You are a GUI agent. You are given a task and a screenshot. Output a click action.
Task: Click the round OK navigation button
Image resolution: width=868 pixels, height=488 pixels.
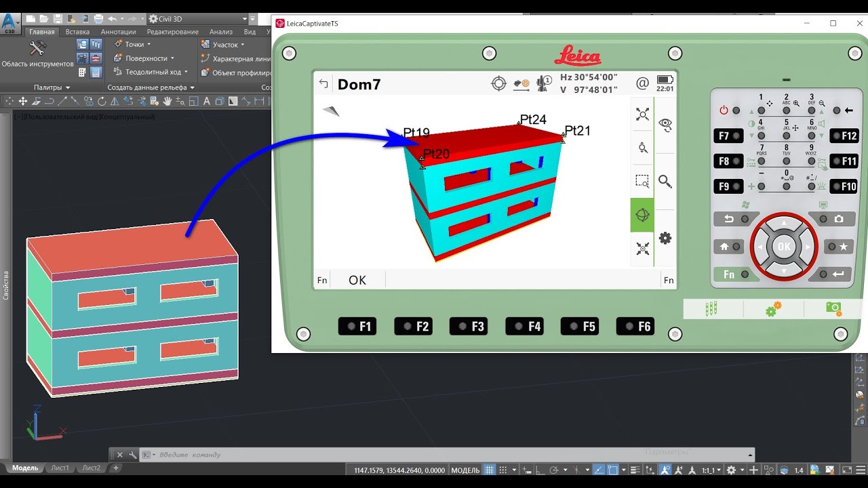(784, 247)
